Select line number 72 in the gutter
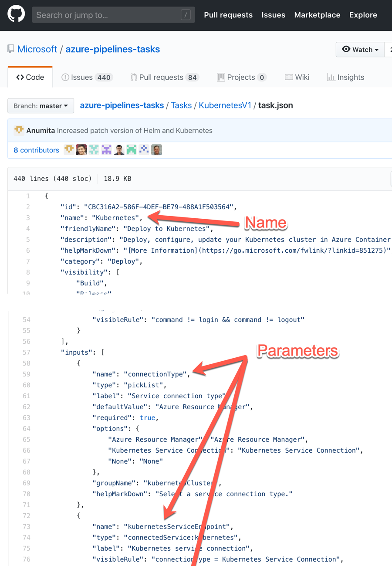392x566 pixels. (x=27, y=515)
